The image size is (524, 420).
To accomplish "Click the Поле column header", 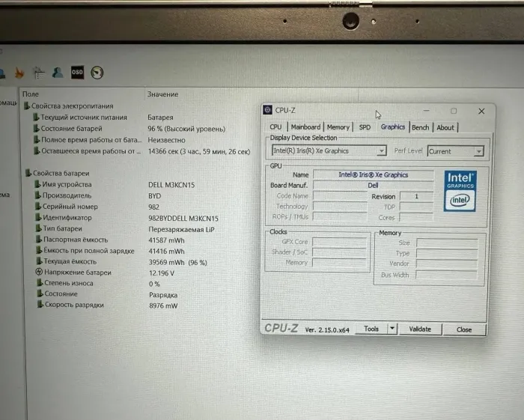I will (x=31, y=94).
